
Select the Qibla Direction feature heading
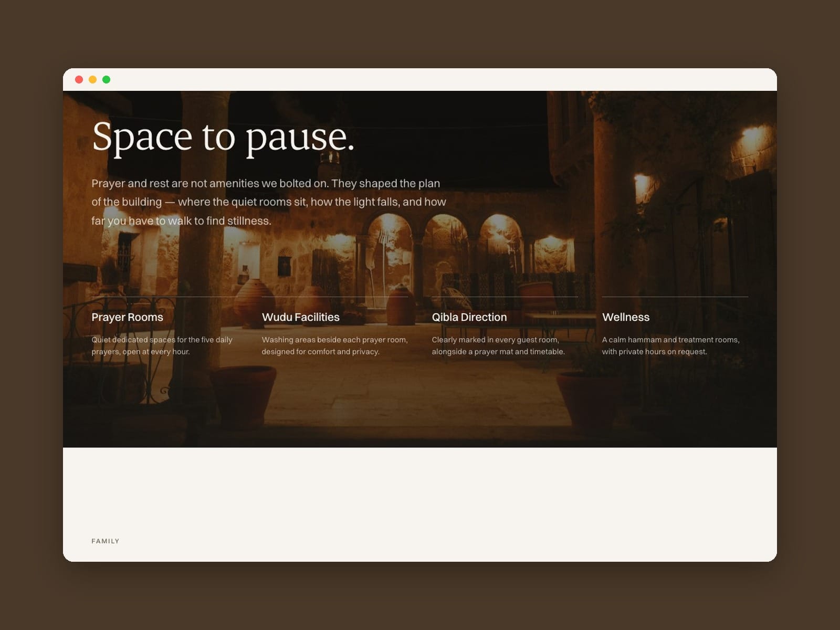click(x=469, y=317)
